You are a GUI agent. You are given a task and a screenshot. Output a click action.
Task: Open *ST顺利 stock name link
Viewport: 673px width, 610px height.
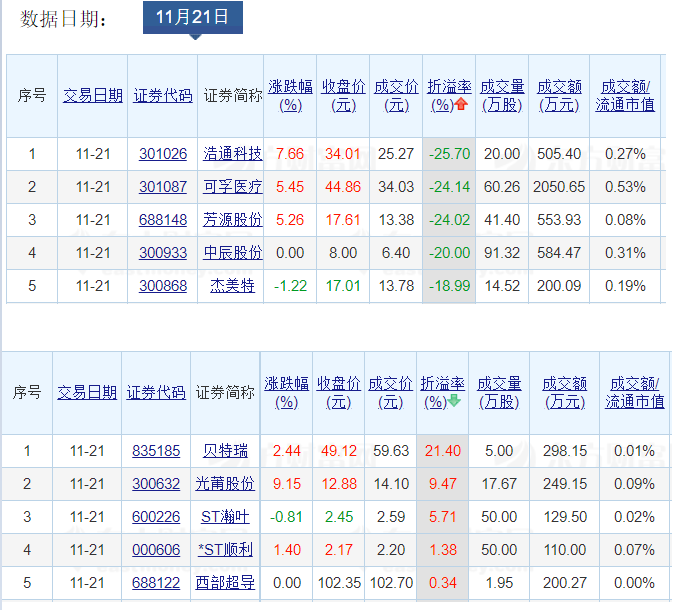225,549
